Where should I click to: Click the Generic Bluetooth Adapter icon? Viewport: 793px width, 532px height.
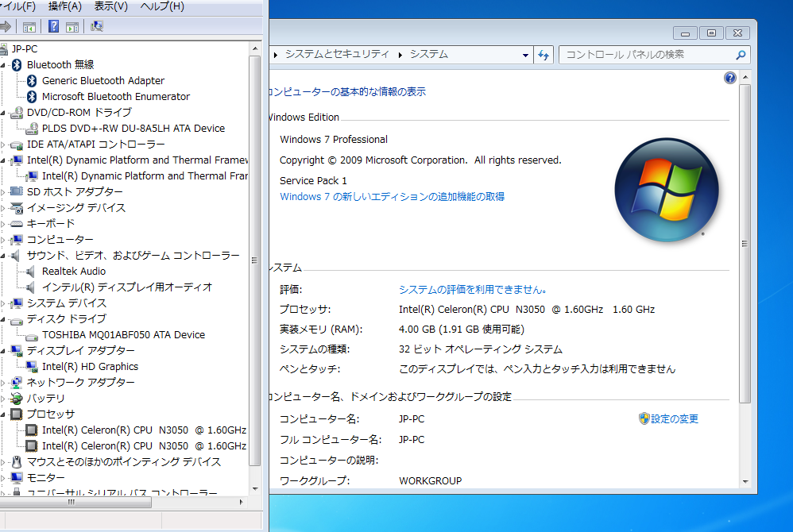point(32,81)
